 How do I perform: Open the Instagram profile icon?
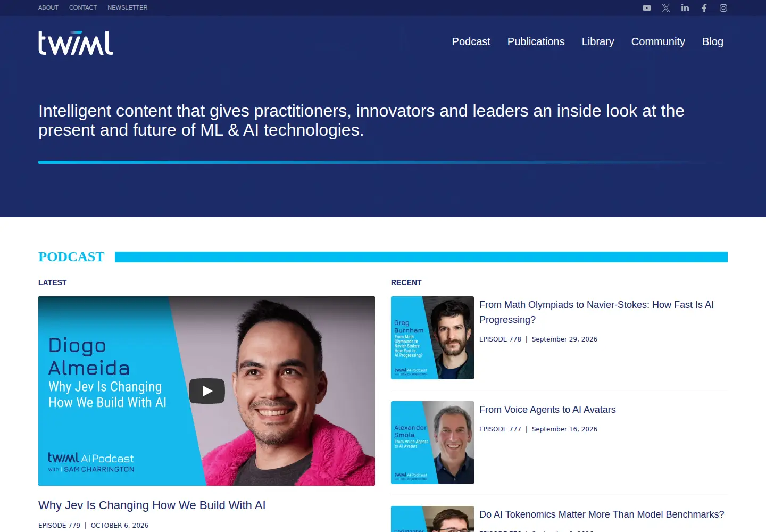click(x=723, y=8)
